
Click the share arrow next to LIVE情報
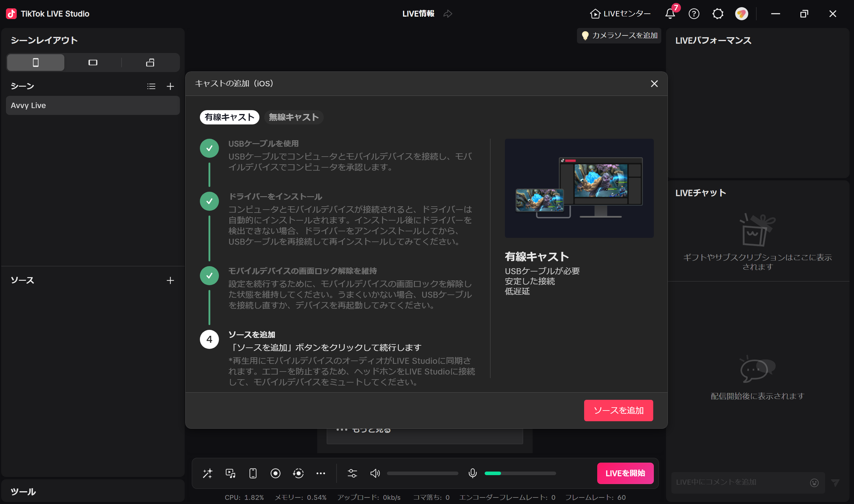[448, 14]
